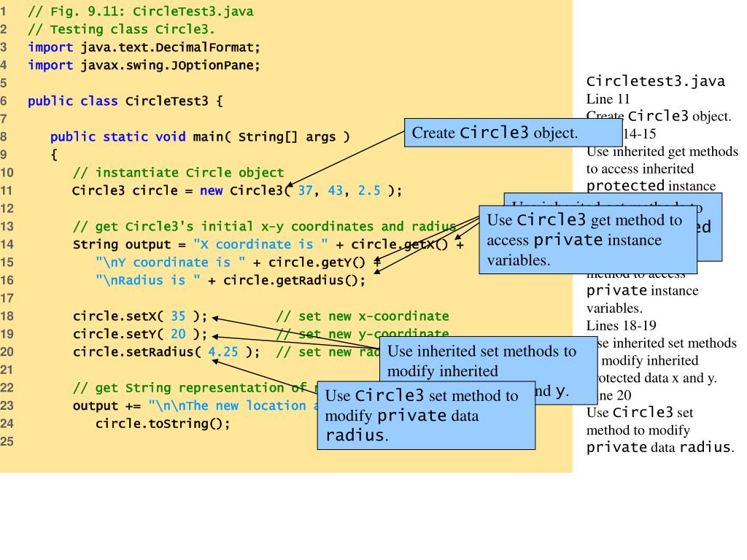Click line number 6 in the gutter
The image size is (747, 560).
point(4,101)
